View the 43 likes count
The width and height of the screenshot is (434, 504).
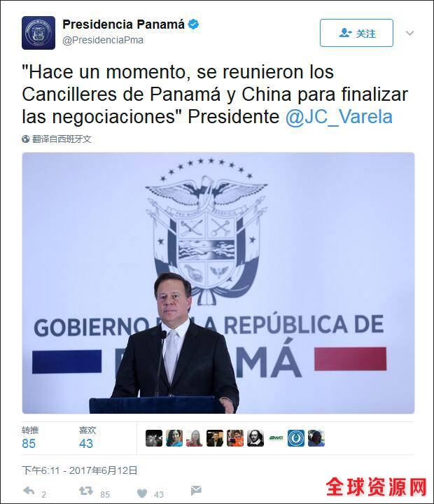86,444
